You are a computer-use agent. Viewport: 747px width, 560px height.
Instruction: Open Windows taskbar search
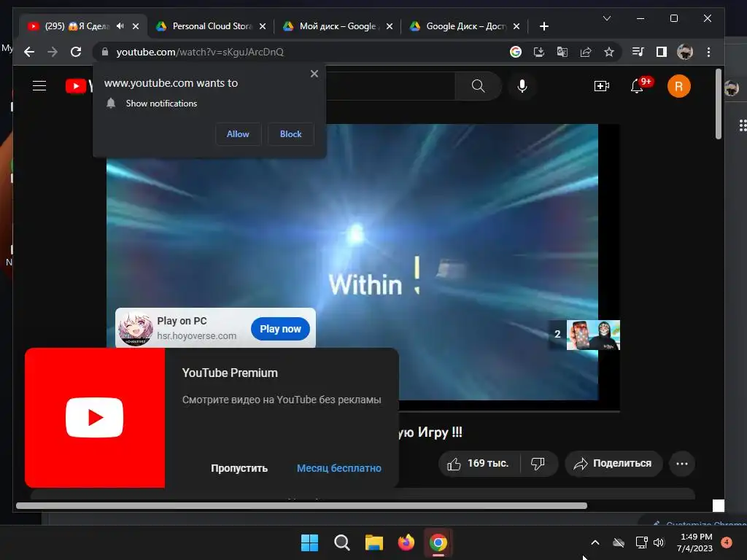pos(341,542)
